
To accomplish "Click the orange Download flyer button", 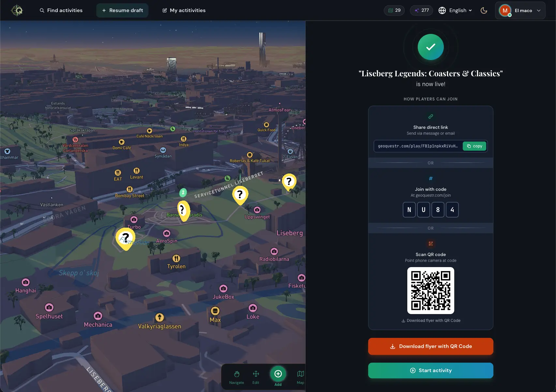I will 430,346.
